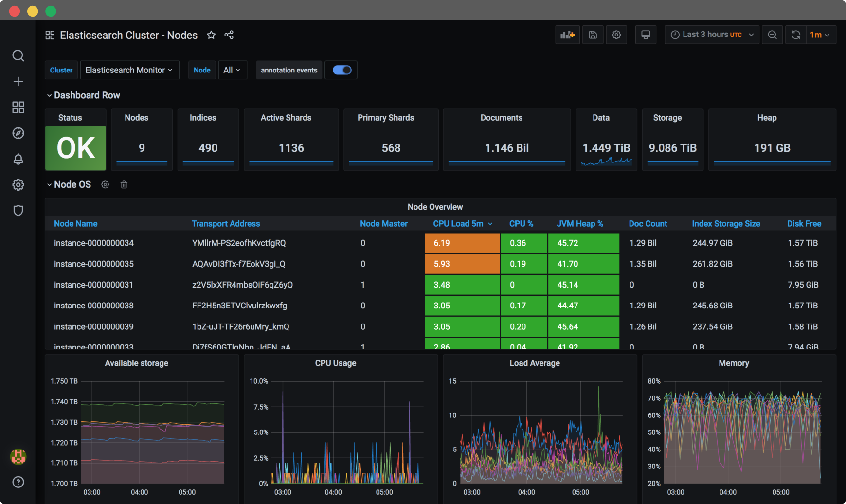This screenshot has height=504, width=846.
Task: Click the 261.82 GiB storage size cell
Action: [x=713, y=264]
